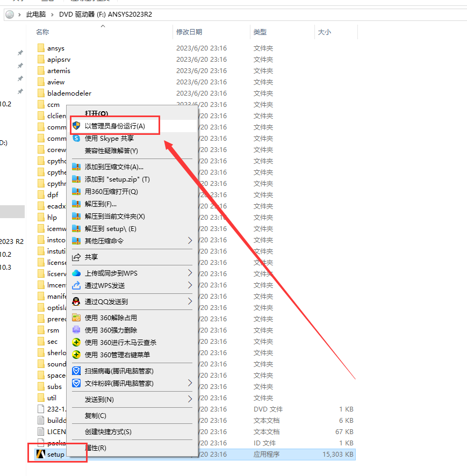Select the ANSYS setup application icon

[x=41, y=454]
